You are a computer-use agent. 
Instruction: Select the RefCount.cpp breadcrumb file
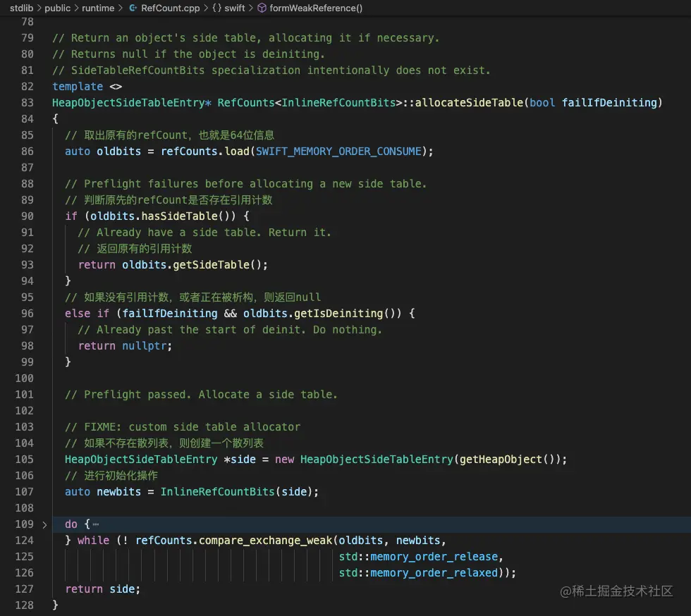(x=171, y=8)
